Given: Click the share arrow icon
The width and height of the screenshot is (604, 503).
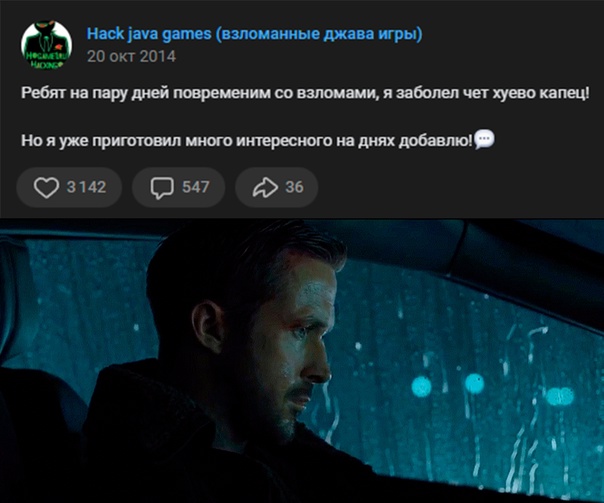Looking at the screenshot, I should tap(265, 188).
